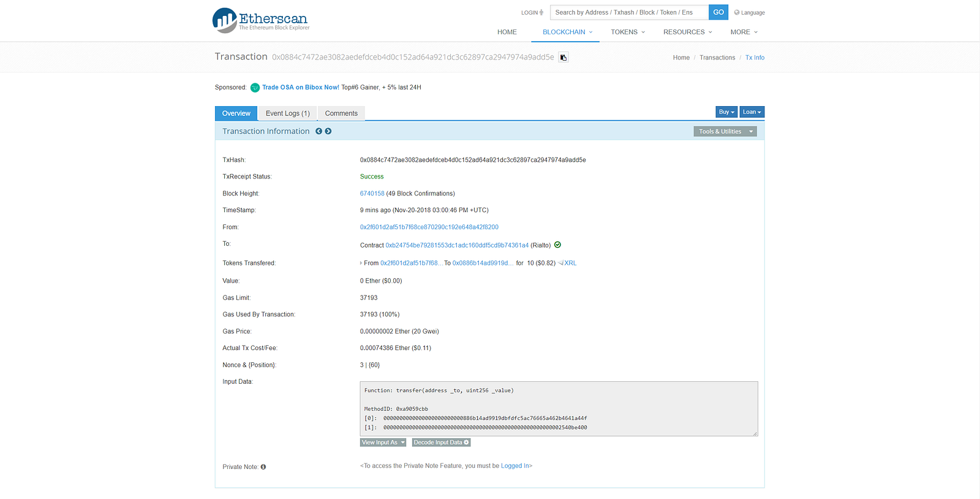
Task: Switch to the Comments tab
Action: 341,113
